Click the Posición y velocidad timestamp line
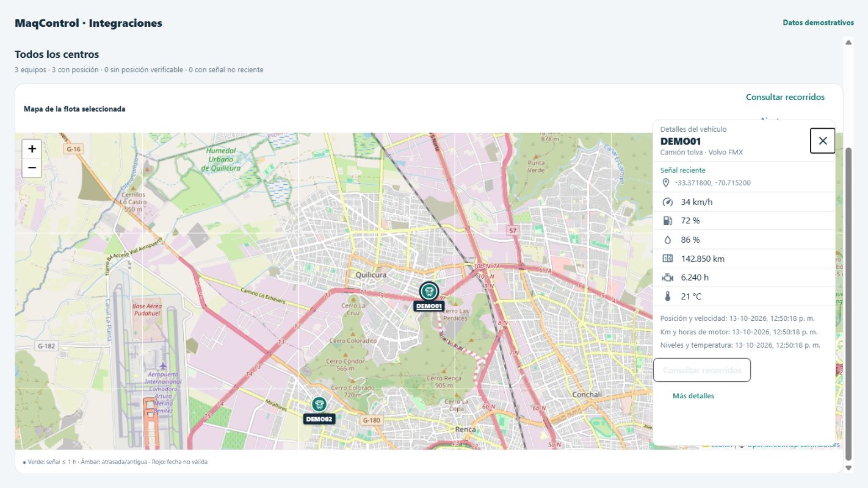The image size is (868, 488). 737,318
